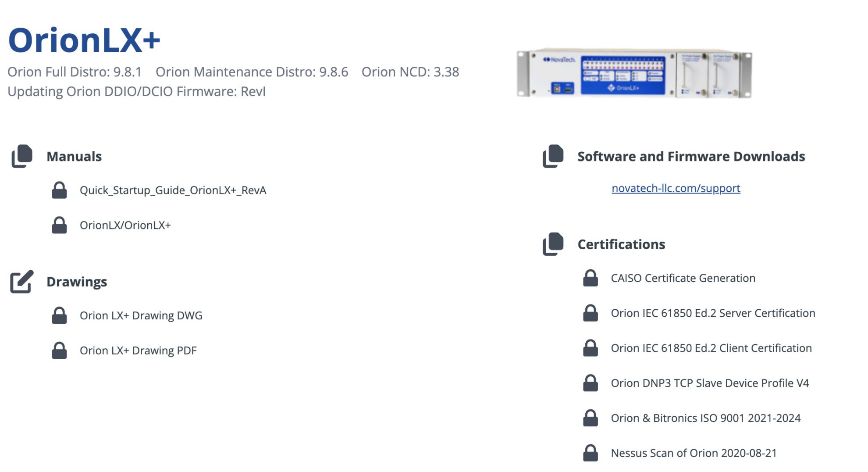Click the lock icon for CAISO Certificate Generation
868x472 pixels.
coord(591,278)
